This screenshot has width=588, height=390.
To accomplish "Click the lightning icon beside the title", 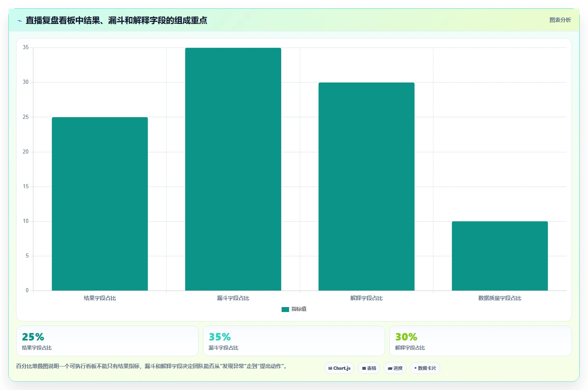I will (x=19, y=21).
